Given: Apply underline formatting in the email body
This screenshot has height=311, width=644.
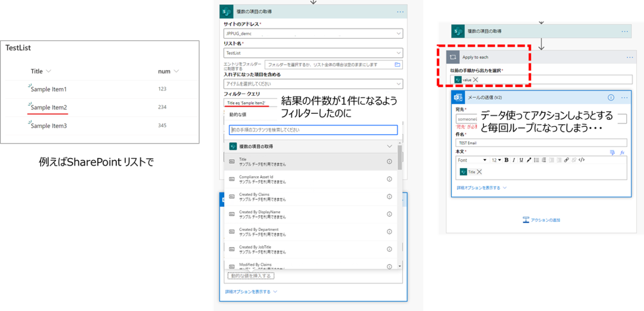Looking at the screenshot, I should [x=521, y=160].
